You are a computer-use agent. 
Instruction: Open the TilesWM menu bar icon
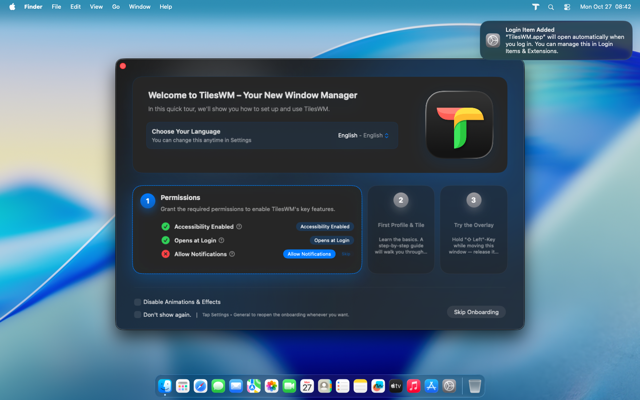tap(536, 7)
